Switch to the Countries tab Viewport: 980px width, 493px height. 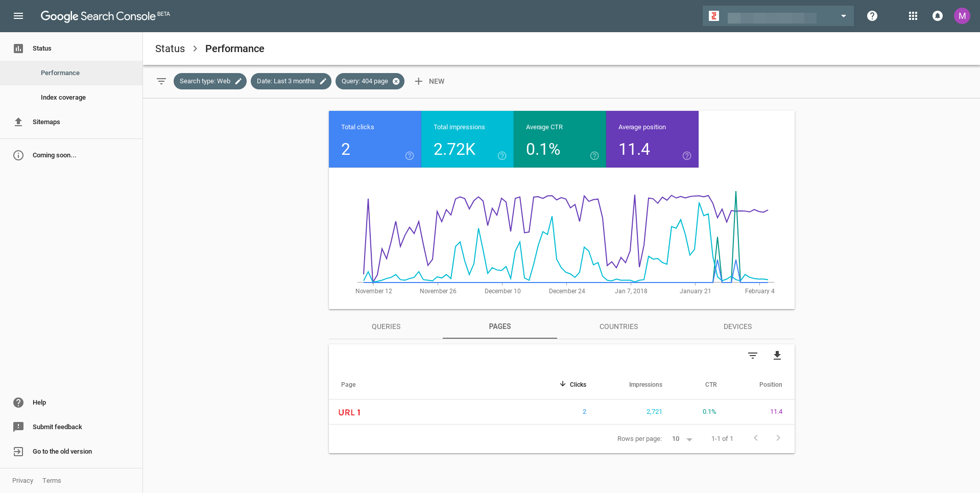coord(618,326)
